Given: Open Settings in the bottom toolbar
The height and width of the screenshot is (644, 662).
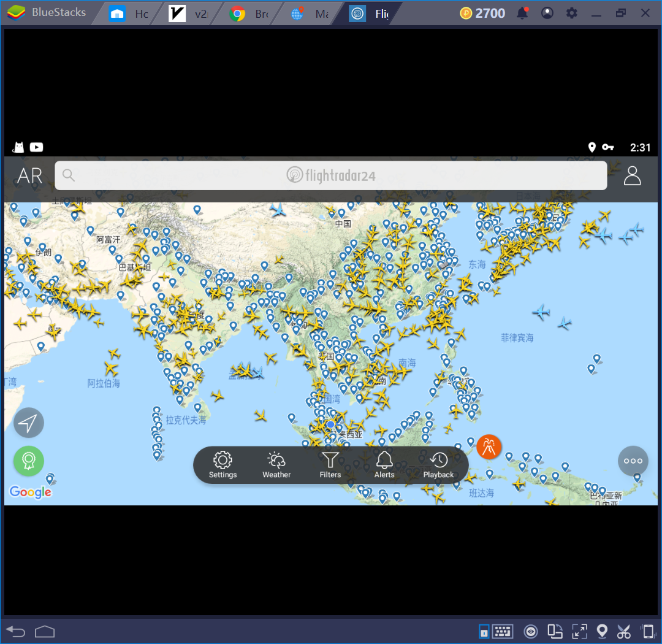Looking at the screenshot, I should [x=223, y=465].
